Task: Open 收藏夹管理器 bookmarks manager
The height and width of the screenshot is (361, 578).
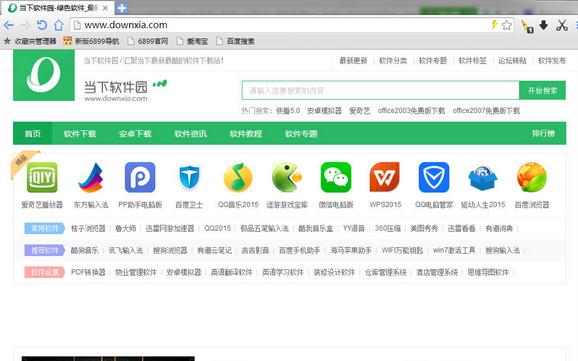Action: [x=30, y=41]
